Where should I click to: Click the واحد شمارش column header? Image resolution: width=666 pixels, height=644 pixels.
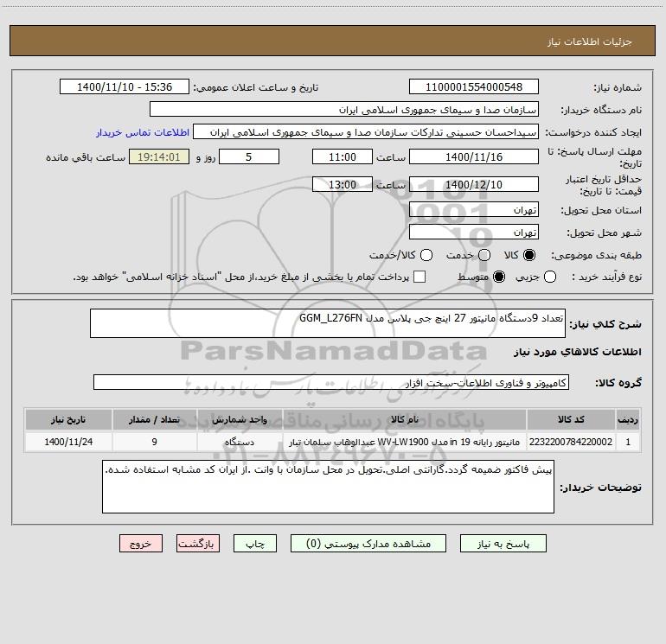[x=240, y=420]
